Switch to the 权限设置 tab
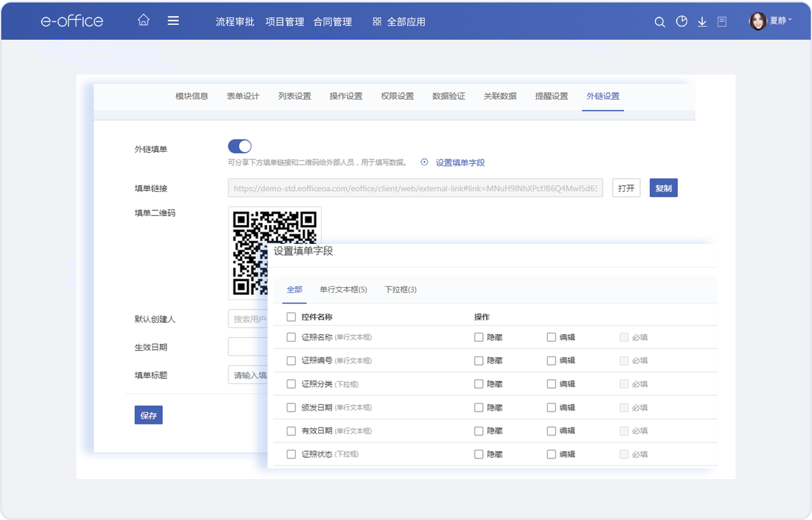 (x=397, y=96)
